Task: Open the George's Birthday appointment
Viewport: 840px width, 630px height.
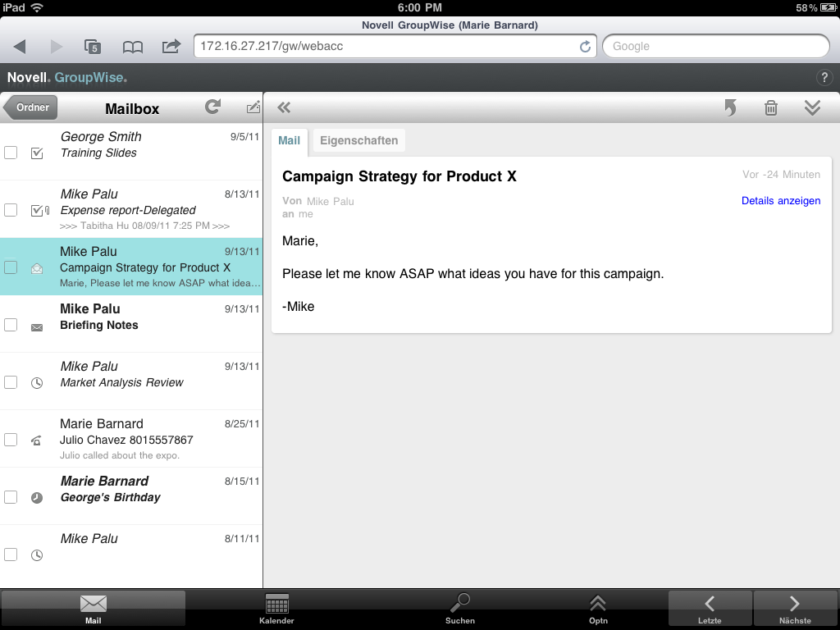Action: [131, 496]
